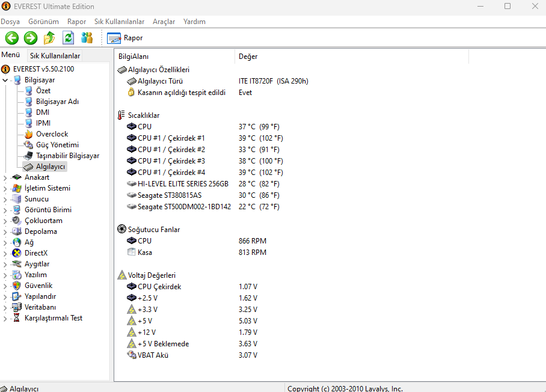Select the Overclock flame item

tap(52, 134)
